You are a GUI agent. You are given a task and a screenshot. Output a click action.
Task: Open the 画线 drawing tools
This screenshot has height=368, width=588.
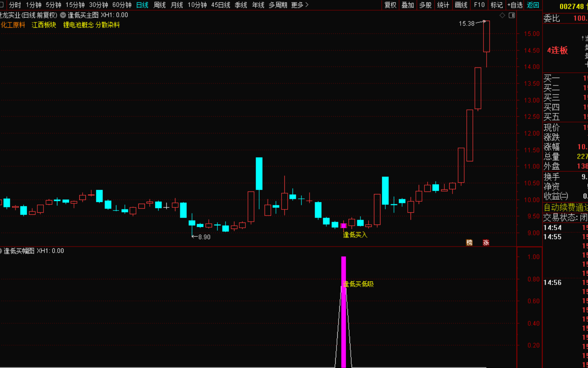click(461, 5)
